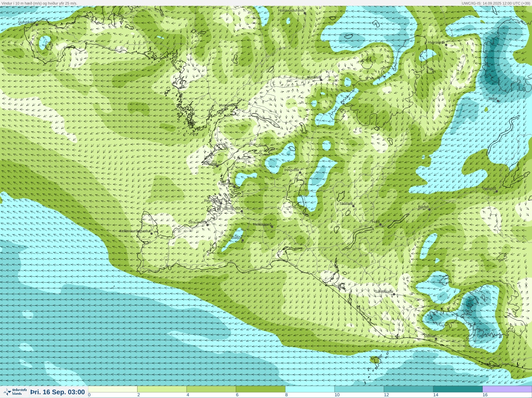Click the 2–4 m/s light green legend swatch
The height and width of the screenshot is (398, 532).
162,389
